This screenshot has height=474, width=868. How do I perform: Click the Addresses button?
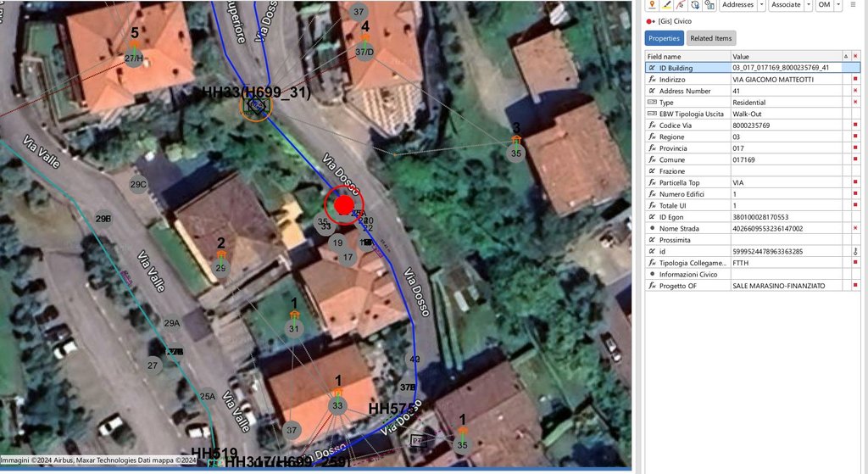pos(737,5)
